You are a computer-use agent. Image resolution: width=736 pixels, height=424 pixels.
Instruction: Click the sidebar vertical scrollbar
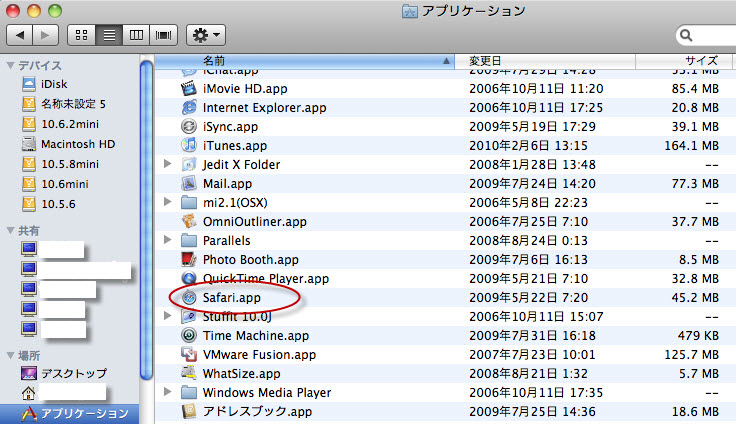click(146, 220)
